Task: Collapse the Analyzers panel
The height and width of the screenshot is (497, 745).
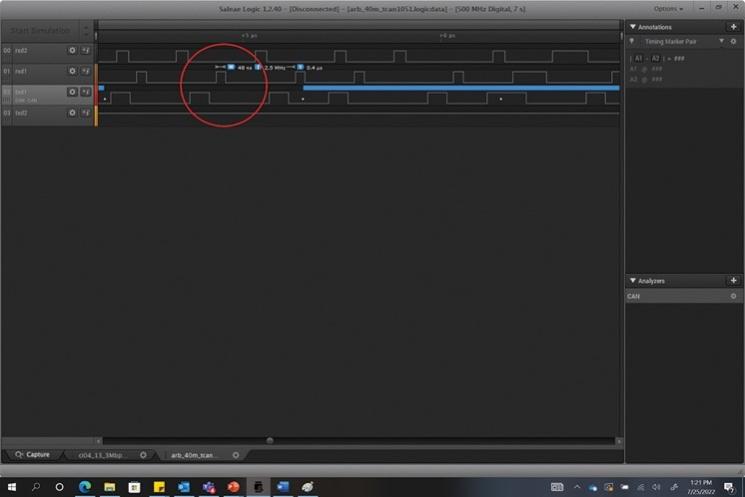Action: pyautogui.click(x=632, y=281)
